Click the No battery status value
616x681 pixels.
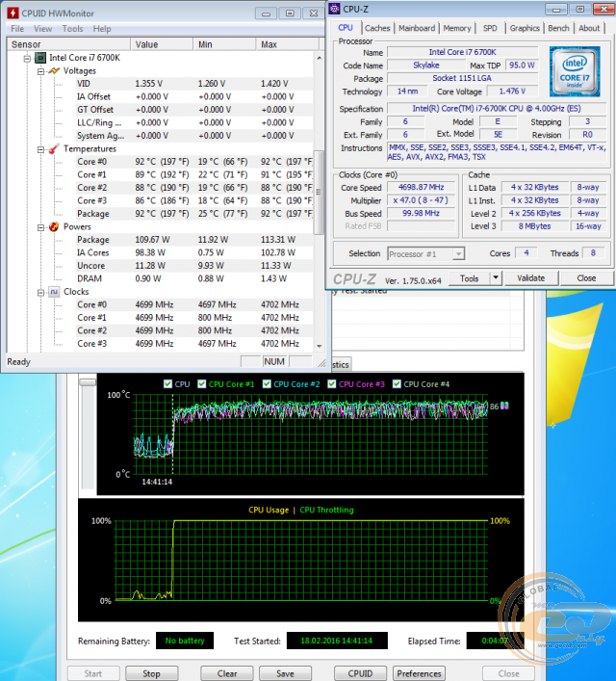pos(185,641)
